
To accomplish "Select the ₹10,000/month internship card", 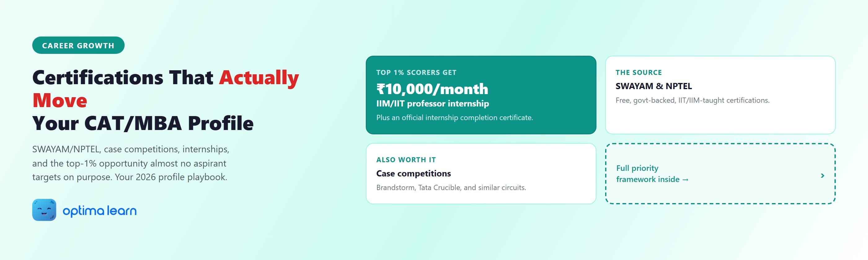I will tap(481, 95).
